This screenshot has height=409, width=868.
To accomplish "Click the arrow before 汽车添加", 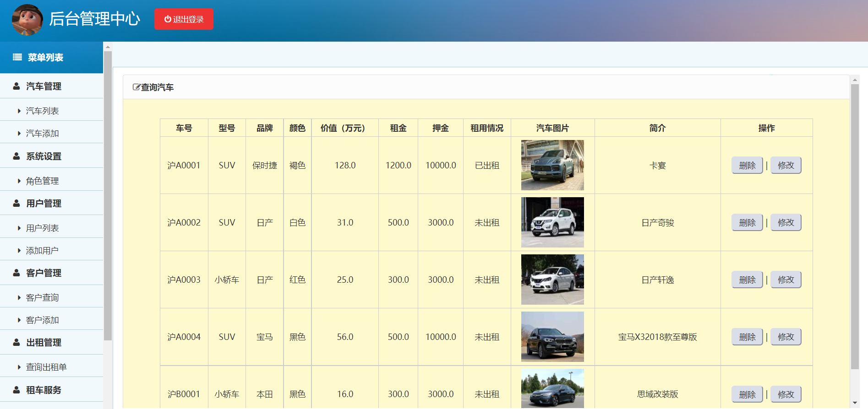I will click(19, 133).
